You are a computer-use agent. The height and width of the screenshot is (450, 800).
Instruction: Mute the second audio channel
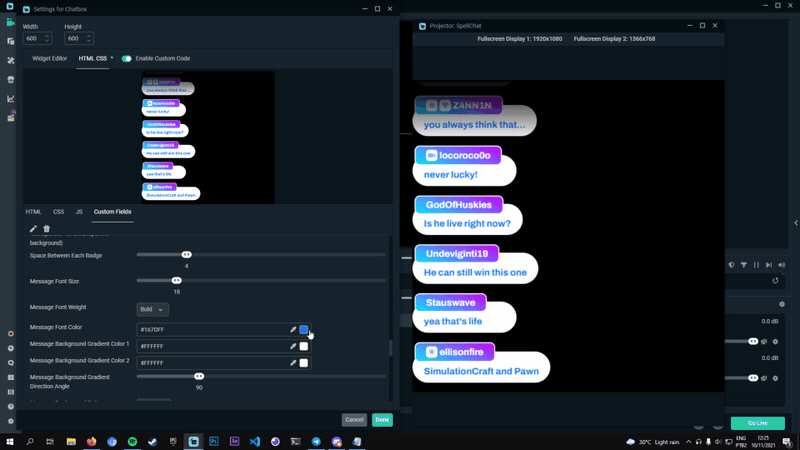[x=764, y=378]
